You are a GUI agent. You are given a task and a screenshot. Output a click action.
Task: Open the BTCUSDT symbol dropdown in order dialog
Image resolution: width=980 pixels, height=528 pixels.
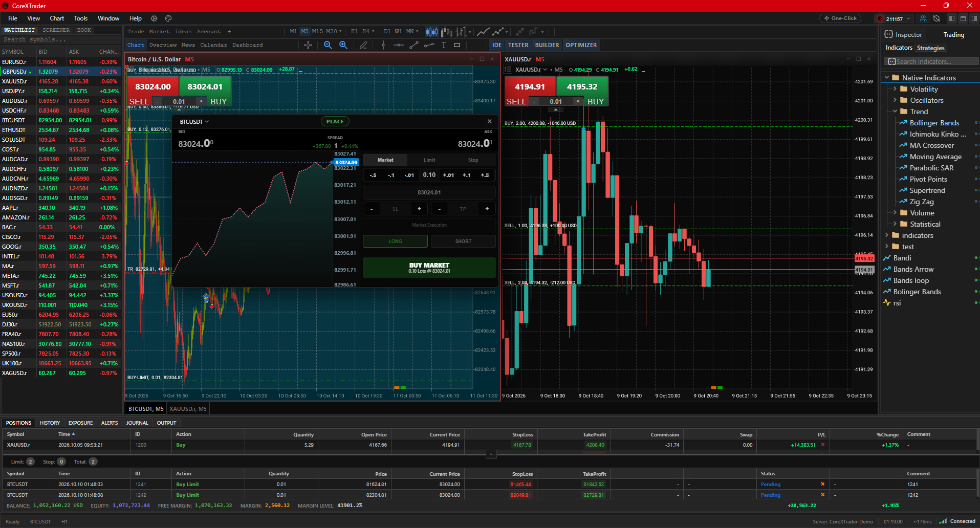click(x=194, y=122)
